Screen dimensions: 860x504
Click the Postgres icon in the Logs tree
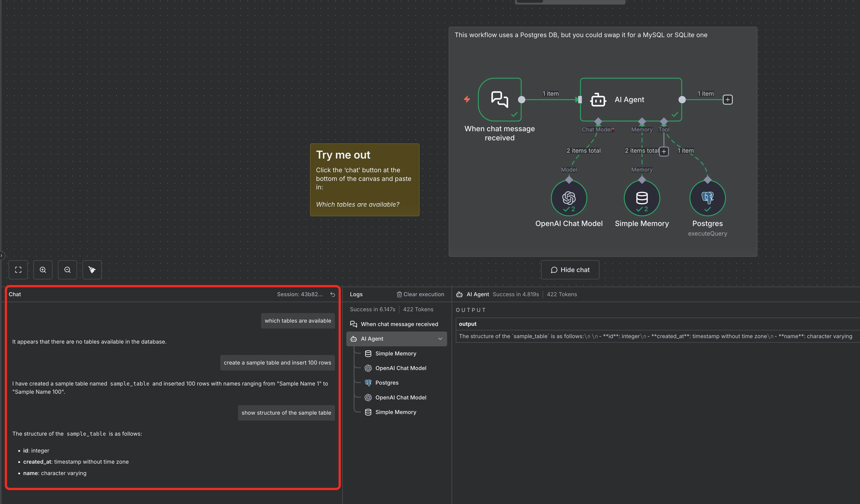coord(368,383)
